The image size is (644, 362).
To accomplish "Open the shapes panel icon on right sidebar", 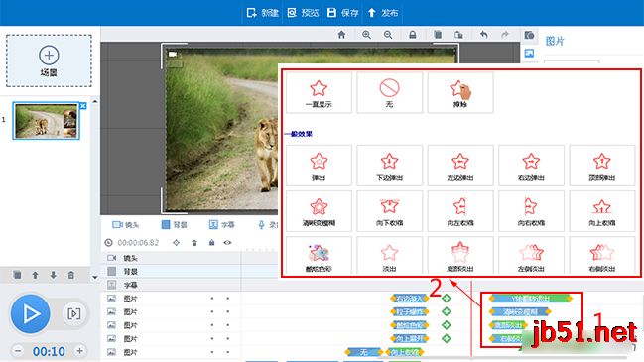I will click(x=529, y=35).
